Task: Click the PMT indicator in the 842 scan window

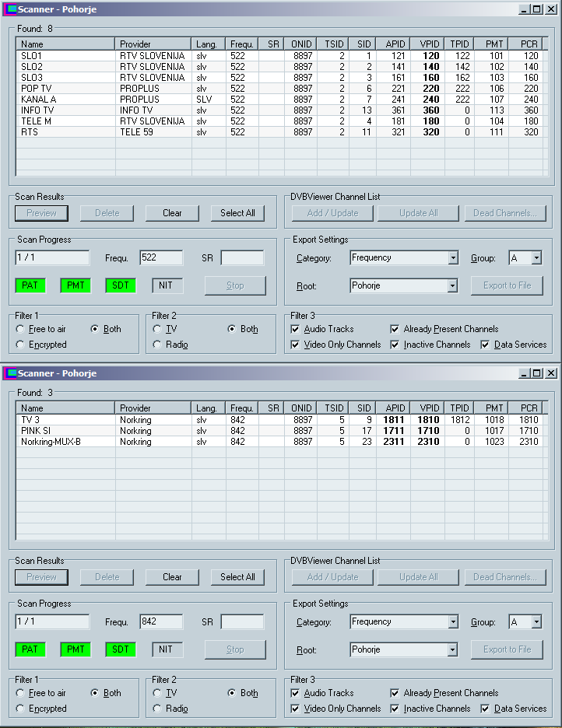Action: [76, 649]
